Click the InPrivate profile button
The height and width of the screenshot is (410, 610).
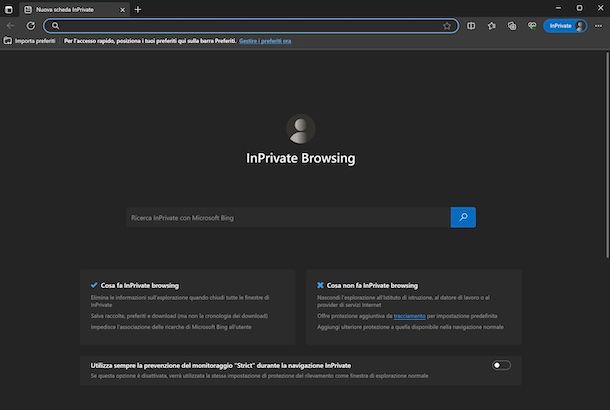(x=565, y=26)
